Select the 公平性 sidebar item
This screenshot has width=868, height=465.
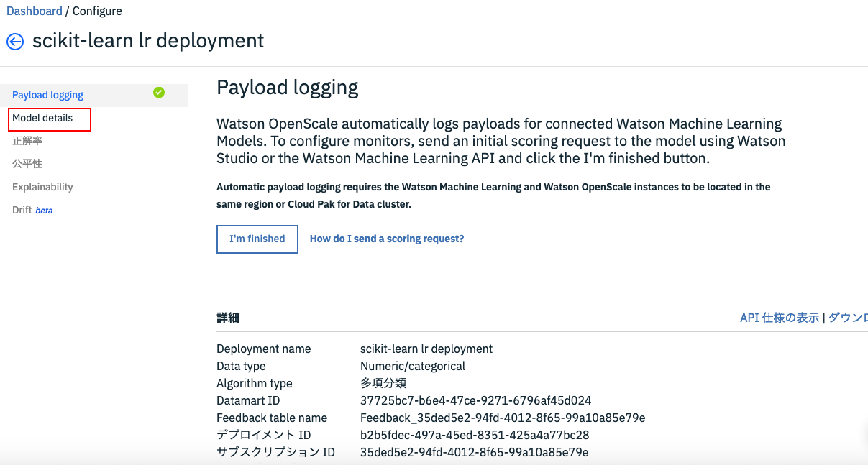(27, 164)
